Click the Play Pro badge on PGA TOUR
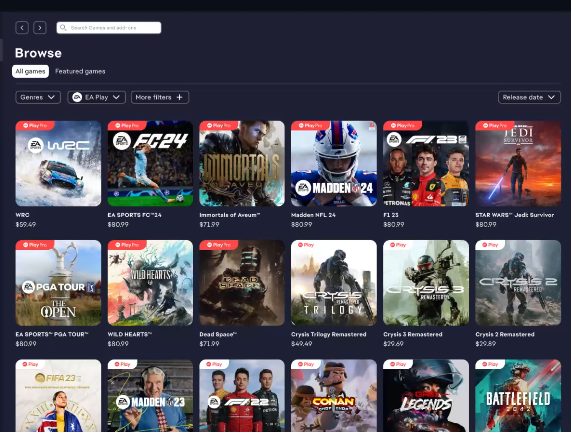This screenshot has width=571, height=432. (x=35, y=245)
